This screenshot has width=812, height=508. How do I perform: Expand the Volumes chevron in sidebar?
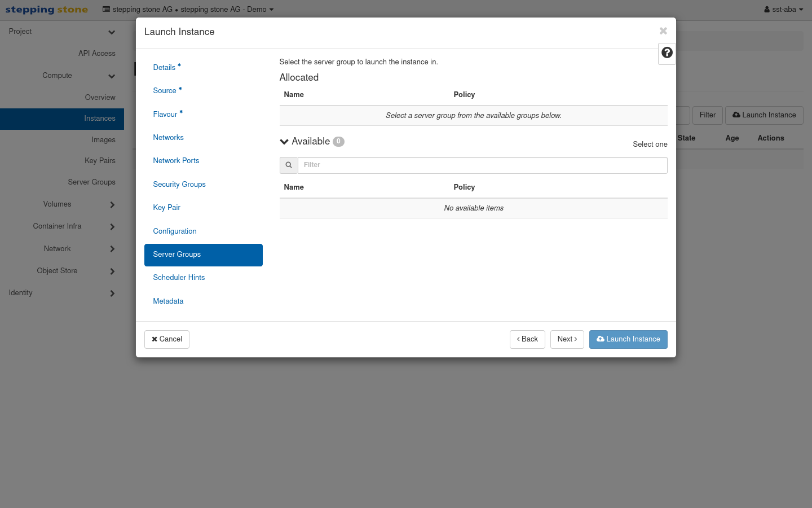click(112, 205)
